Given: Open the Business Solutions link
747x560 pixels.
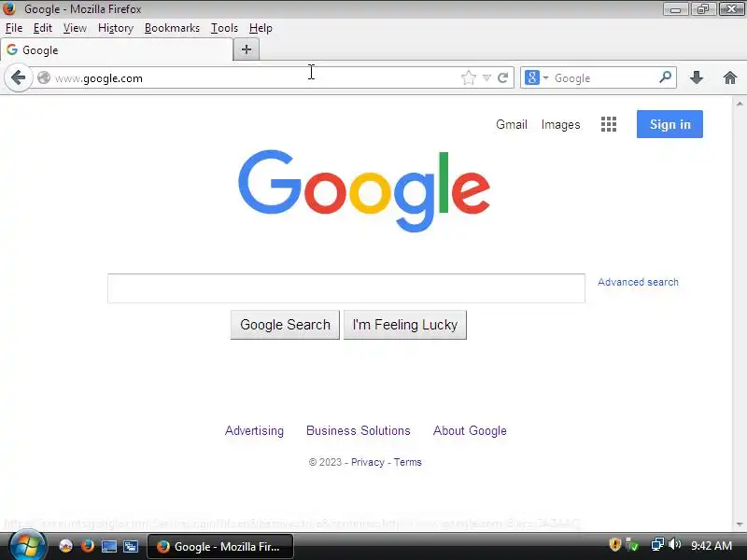Looking at the screenshot, I should point(359,430).
